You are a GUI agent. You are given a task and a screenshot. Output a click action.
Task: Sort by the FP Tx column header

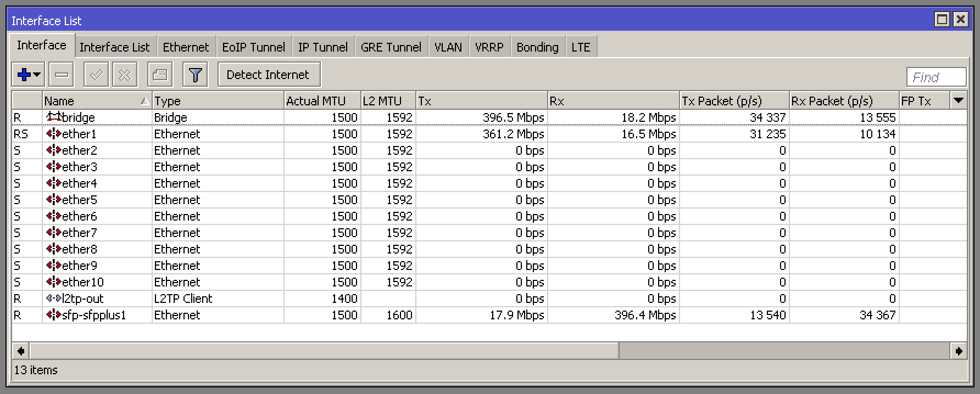pyautogui.click(x=924, y=100)
